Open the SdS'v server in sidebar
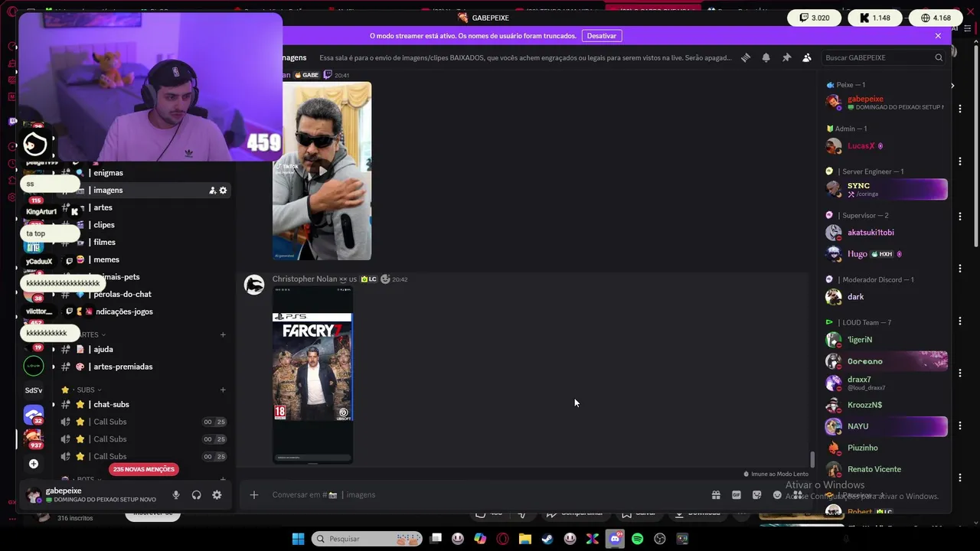 34,390
